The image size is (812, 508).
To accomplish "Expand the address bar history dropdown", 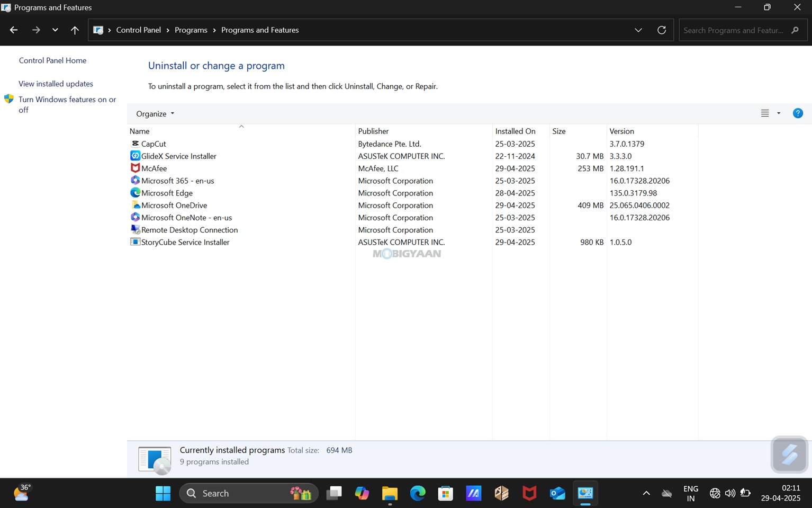I will coord(638,30).
